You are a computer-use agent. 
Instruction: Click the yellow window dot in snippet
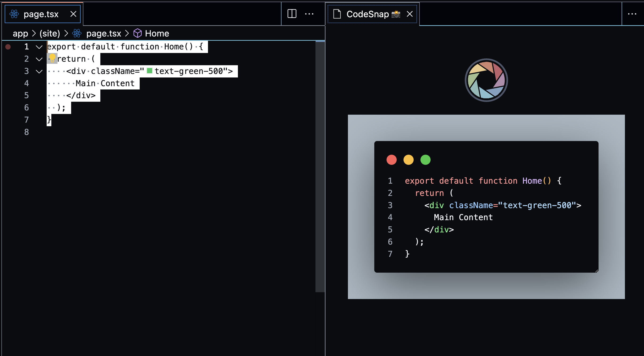click(408, 160)
